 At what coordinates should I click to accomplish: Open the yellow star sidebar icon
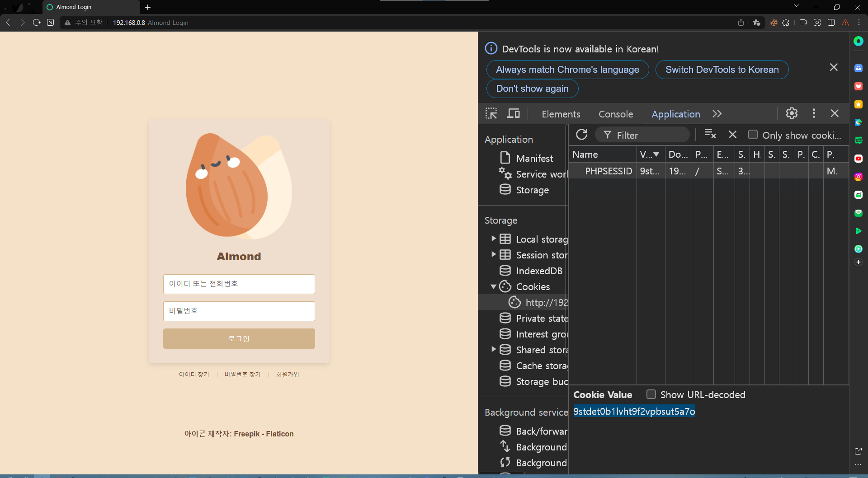tap(859, 104)
